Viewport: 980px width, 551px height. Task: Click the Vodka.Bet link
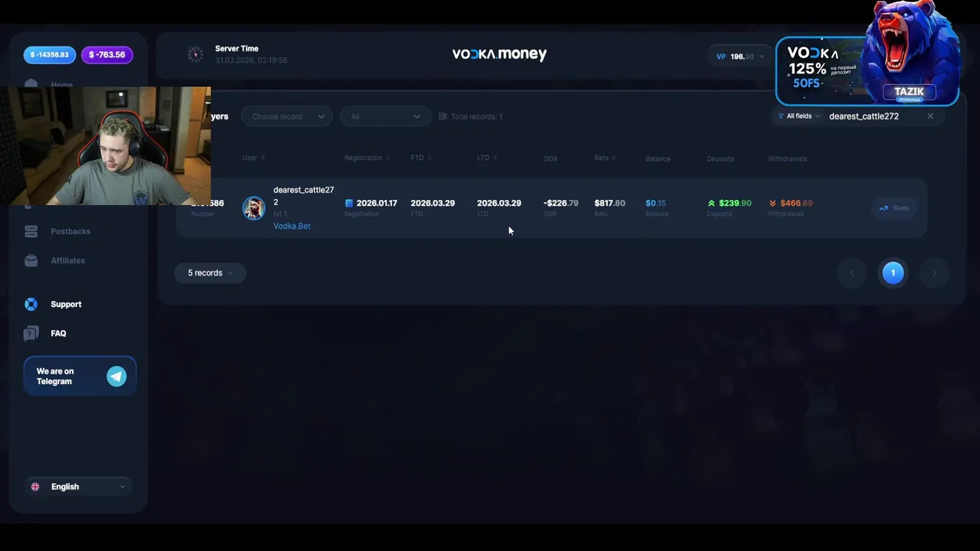[292, 226]
